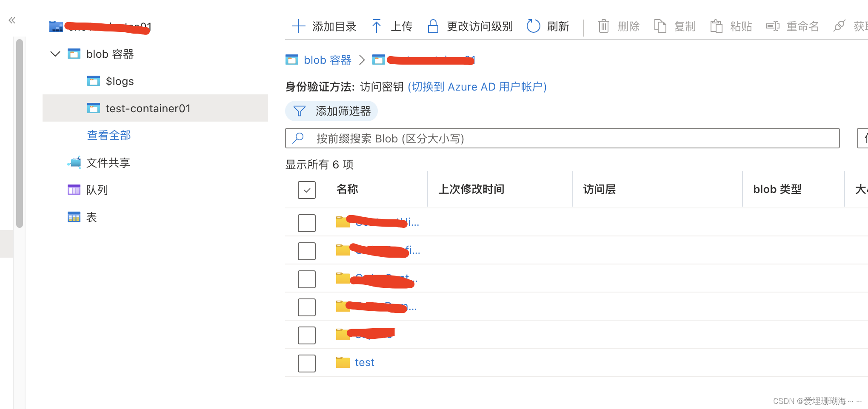Click the 删除 trash icon
The image size is (868, 409).
click(x=603, y=26)
